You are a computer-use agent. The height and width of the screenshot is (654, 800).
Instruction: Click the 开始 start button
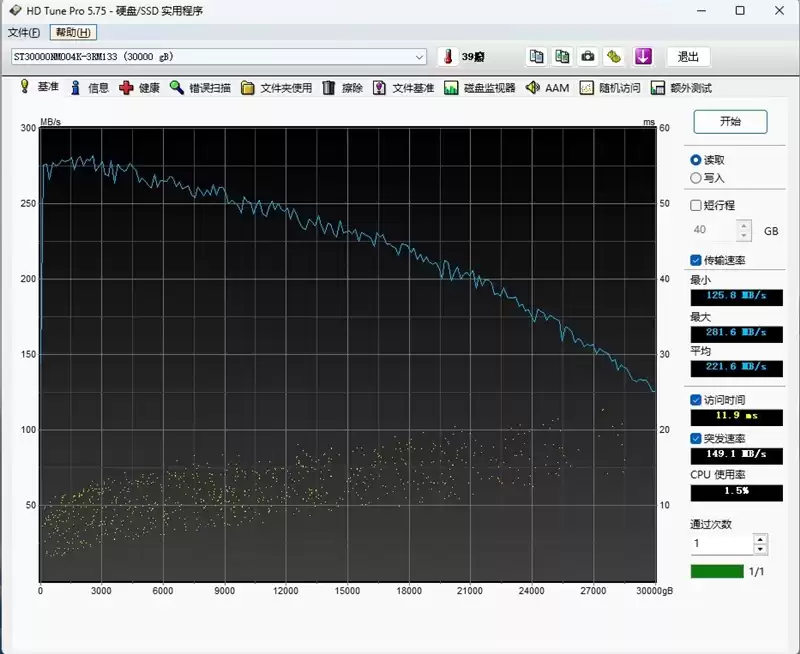pos(730,122)
